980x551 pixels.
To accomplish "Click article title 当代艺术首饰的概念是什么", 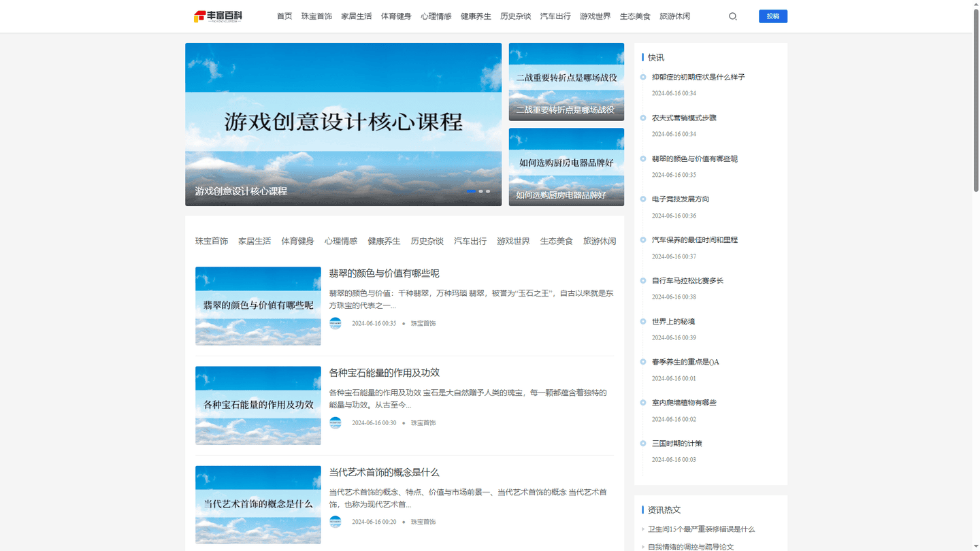I will pos(385,472).
